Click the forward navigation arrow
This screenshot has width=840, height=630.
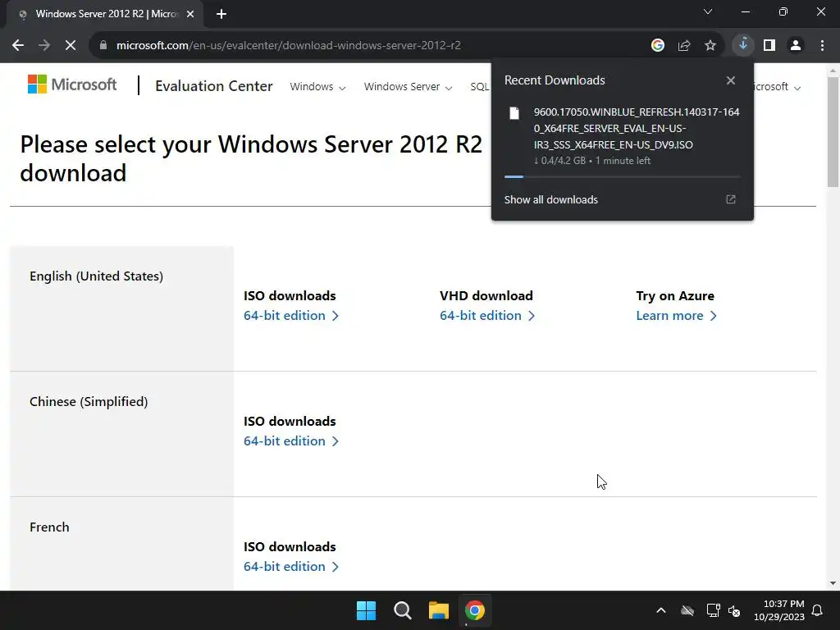click(44, 46)
